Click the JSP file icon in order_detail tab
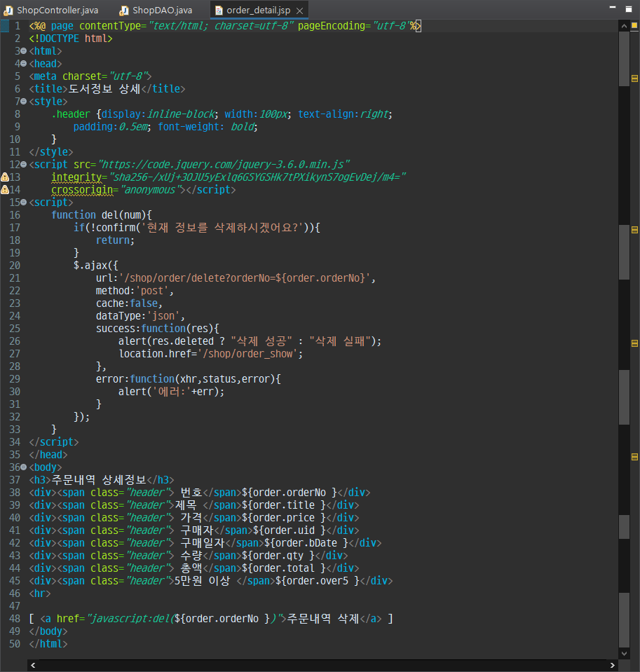The height and width of the screenshot is (672, 640). pos(219,11)
